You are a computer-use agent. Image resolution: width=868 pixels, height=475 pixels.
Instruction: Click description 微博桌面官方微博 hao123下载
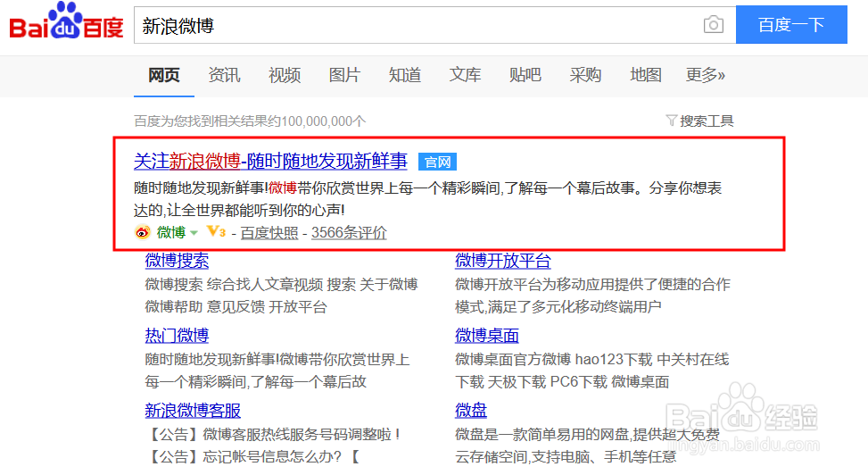tap(591, 360)
